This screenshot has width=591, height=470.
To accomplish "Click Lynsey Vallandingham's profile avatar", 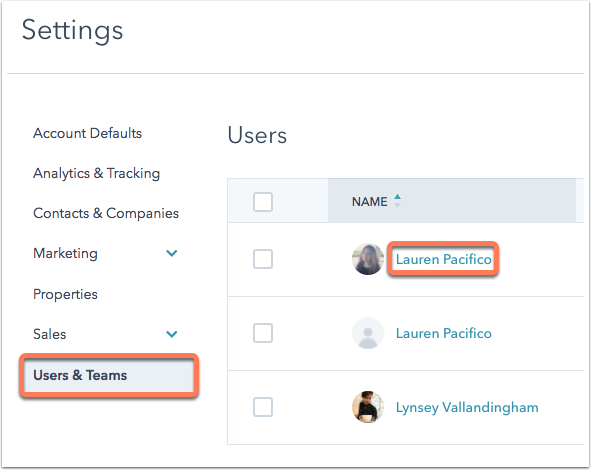I will tap(368, 407).
